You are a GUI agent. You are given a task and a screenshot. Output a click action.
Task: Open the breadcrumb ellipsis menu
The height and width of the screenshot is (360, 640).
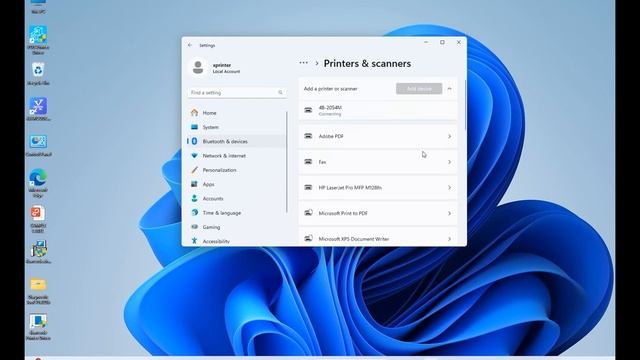(303, 63)
